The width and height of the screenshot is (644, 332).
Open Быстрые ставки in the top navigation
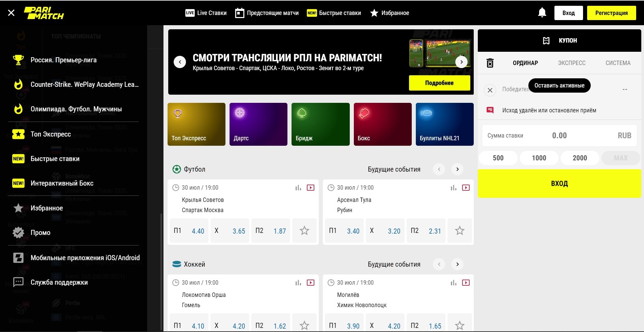pos(334,13)
